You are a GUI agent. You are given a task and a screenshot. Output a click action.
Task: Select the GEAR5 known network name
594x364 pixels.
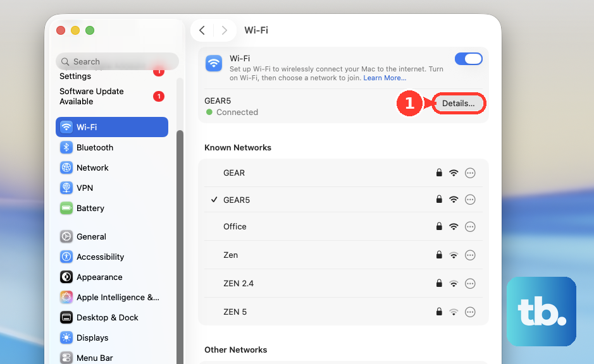click(237, 200)
